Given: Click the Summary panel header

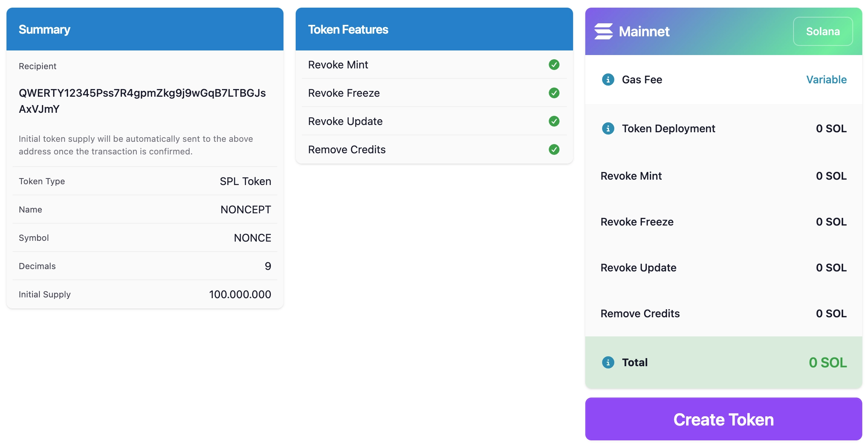Looking at the screenshot, I should coord(145,29).
